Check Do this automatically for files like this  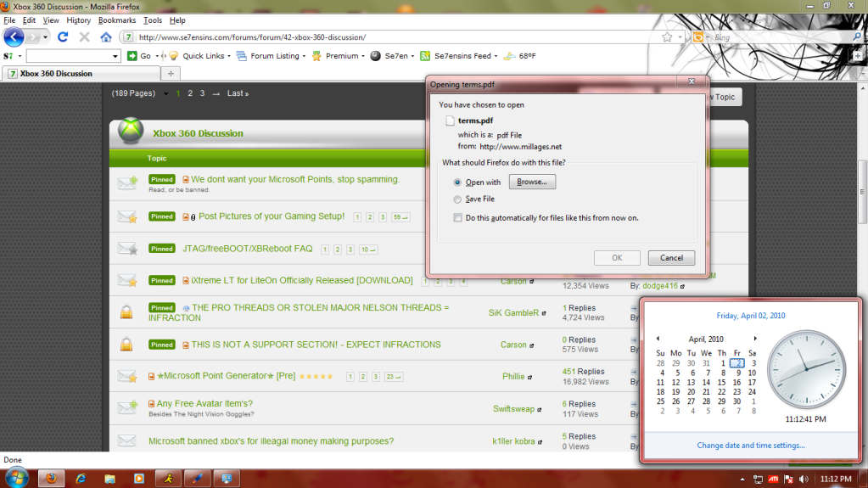tap(458, 217)
